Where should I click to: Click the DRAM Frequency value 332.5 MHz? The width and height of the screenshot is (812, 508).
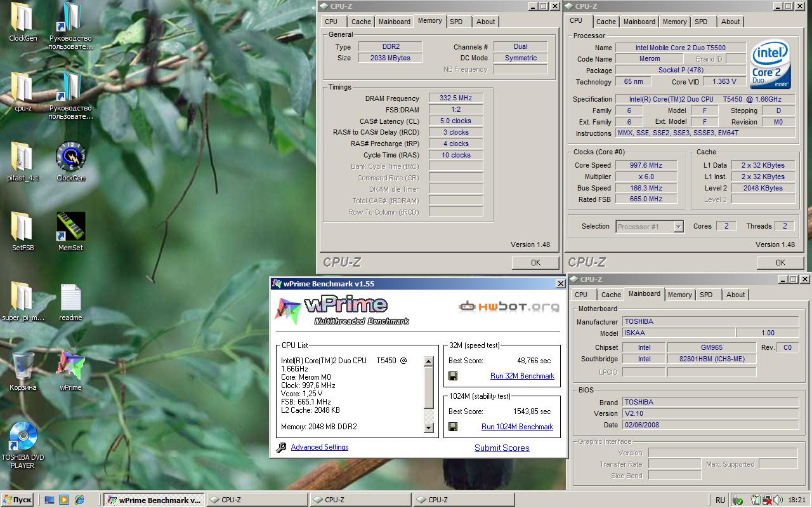(455, 98)
